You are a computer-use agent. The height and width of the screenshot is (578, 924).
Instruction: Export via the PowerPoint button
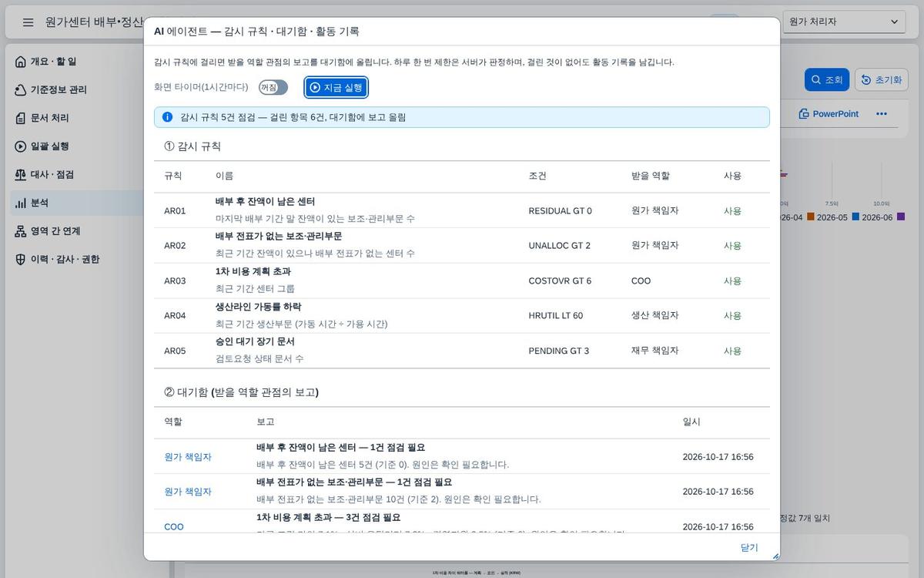coord(829,113)
